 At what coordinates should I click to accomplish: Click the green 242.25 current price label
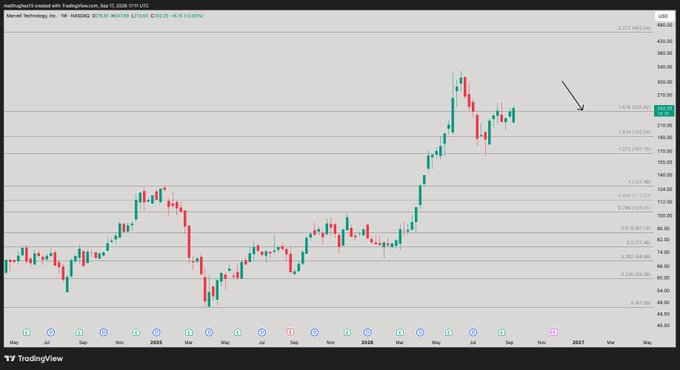pos(664,111)
